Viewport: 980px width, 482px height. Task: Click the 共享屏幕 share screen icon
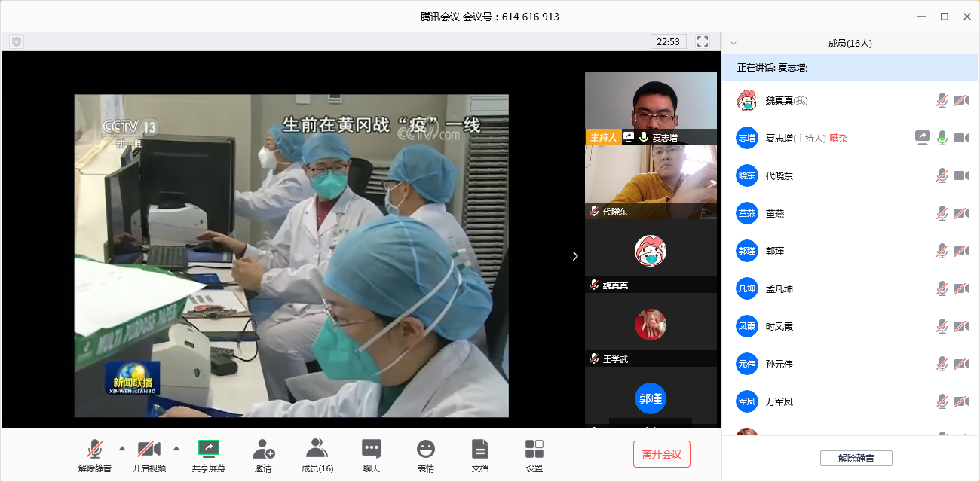tap(208, 450)
